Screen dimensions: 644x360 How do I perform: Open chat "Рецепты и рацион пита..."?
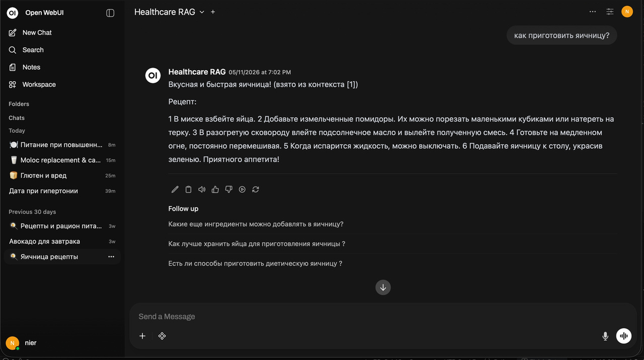click(x=62, y=226)
